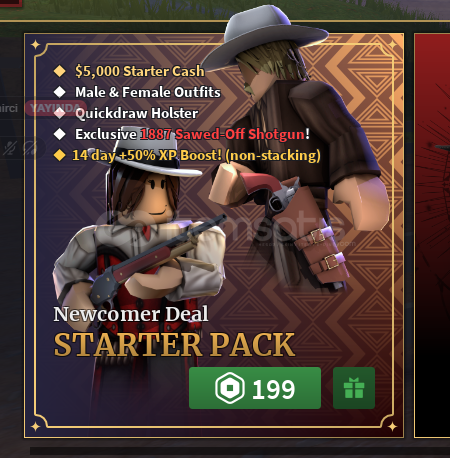
Task: Toggle the deafened headphones overlay icon
Action: [x=31, y=148]
